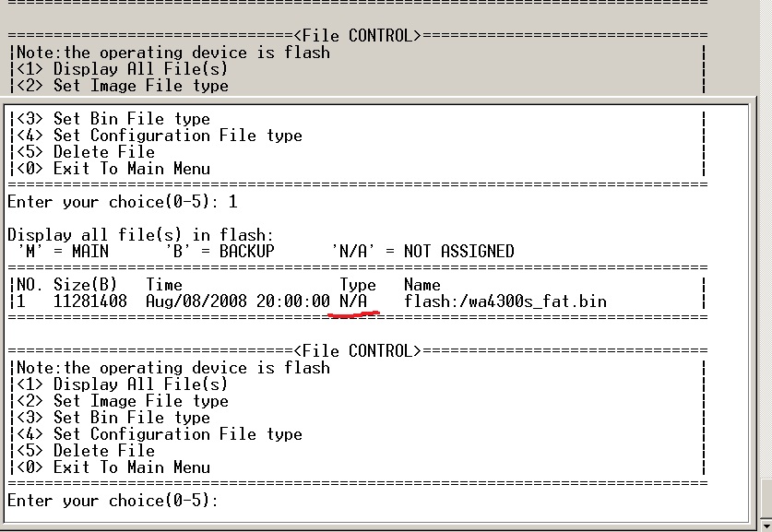Click "<0> Exit To Main Menu" in the lower menu
772x532 pixels.
click(x=131, y=467)
